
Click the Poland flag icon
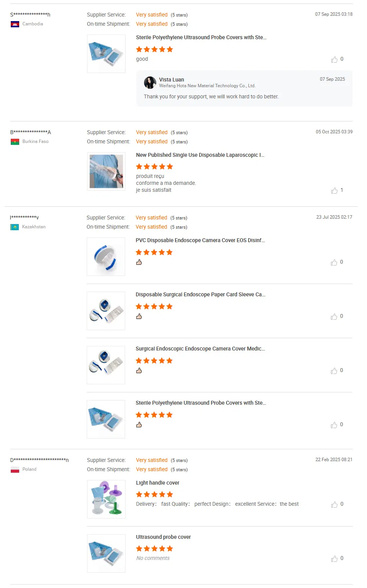(x=15, y=470)
